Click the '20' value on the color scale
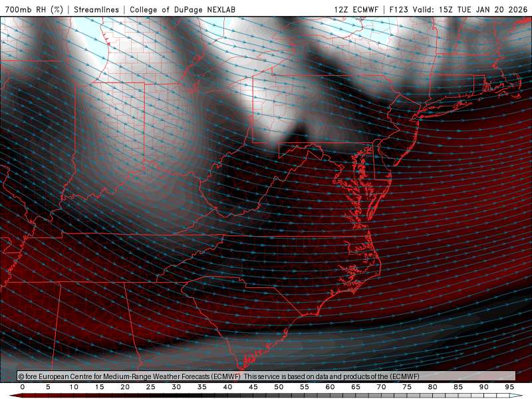Screen dimensions: 532x399 click(125, 387)
